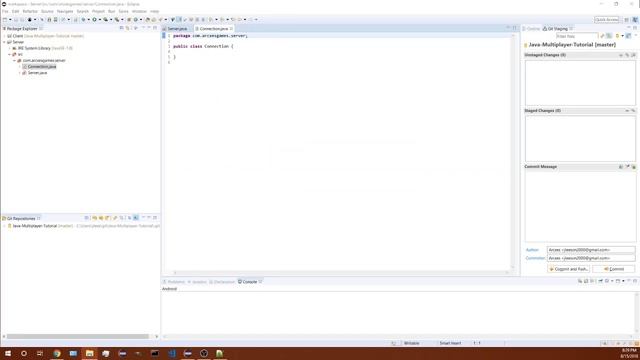Expand the Server.java tree node
The width and height of the screenshot is (640, 360).
pyautogui.click(x=20, y=73)
